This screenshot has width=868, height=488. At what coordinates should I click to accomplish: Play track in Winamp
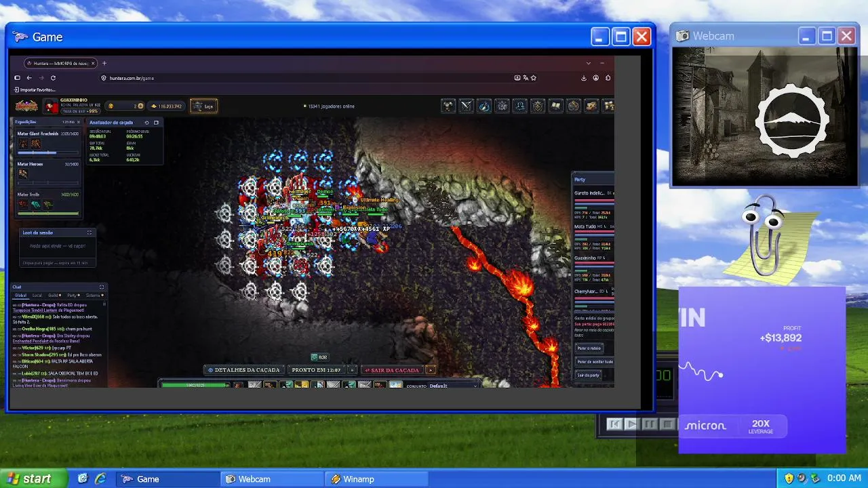[x=631, y=424]
